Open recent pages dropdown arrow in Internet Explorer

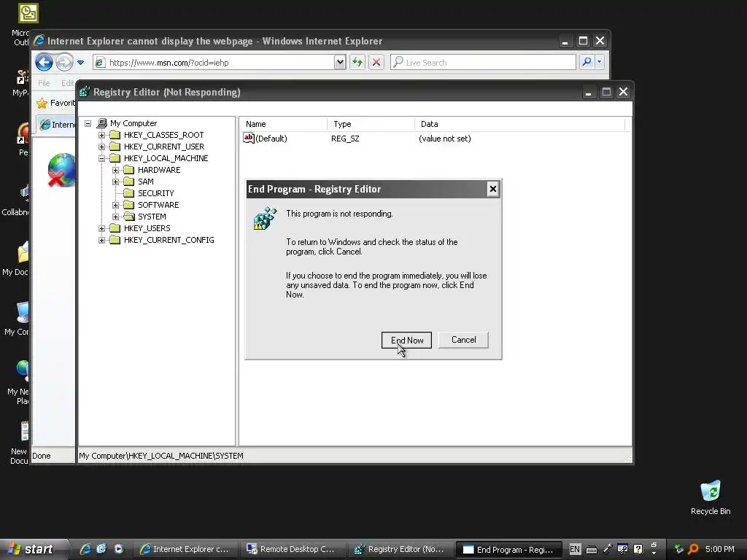(80, 63)
